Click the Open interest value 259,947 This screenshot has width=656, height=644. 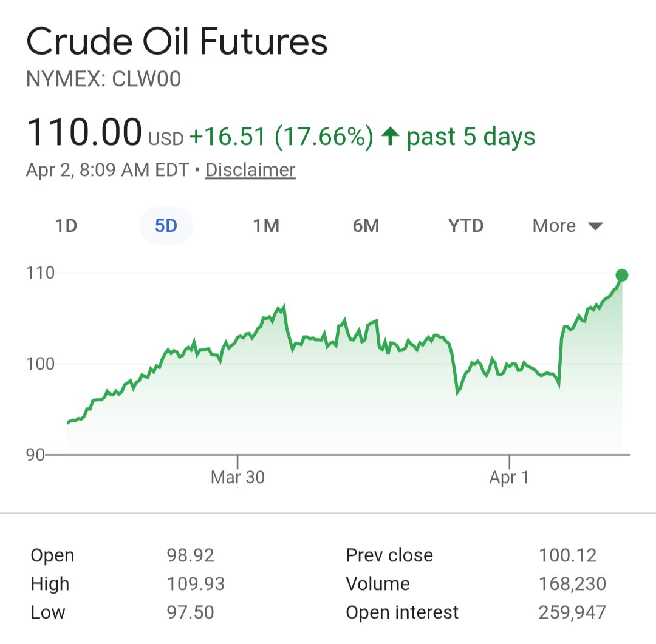pyautogui.click(x=572, y=612)
